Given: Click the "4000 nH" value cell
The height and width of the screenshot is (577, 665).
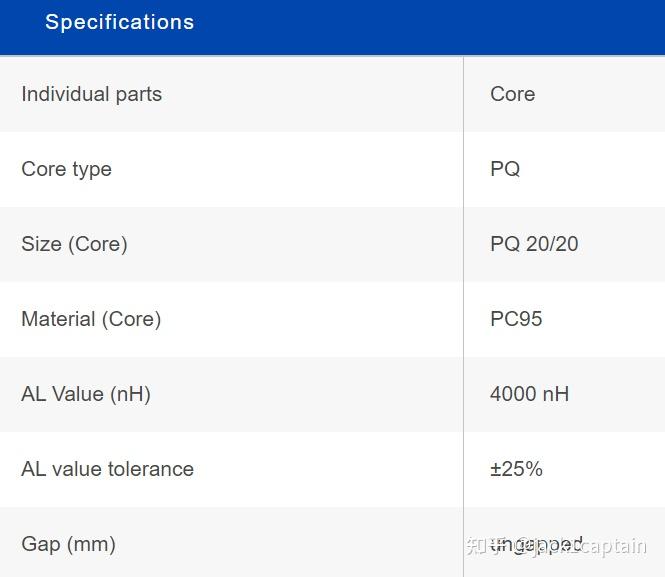Looking at the screenshot, I should 529,394.
